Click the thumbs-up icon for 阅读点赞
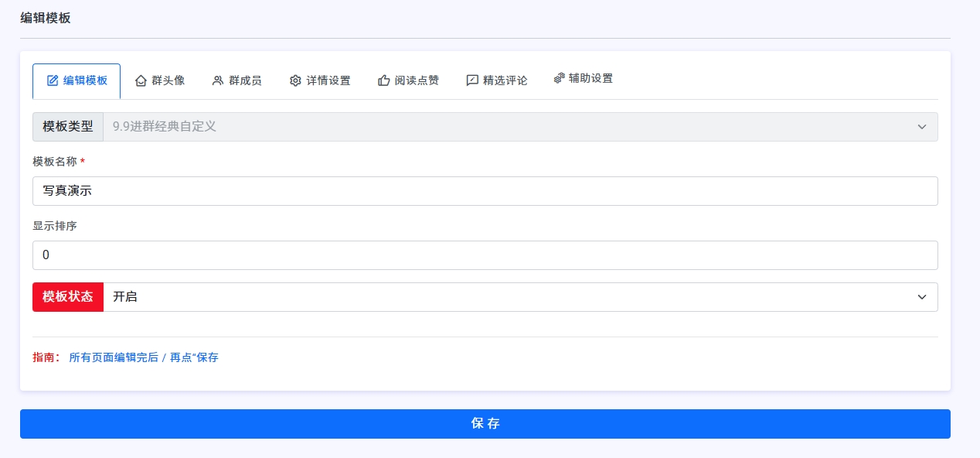Viewport: 980px width, 458px height. (383, 80)
